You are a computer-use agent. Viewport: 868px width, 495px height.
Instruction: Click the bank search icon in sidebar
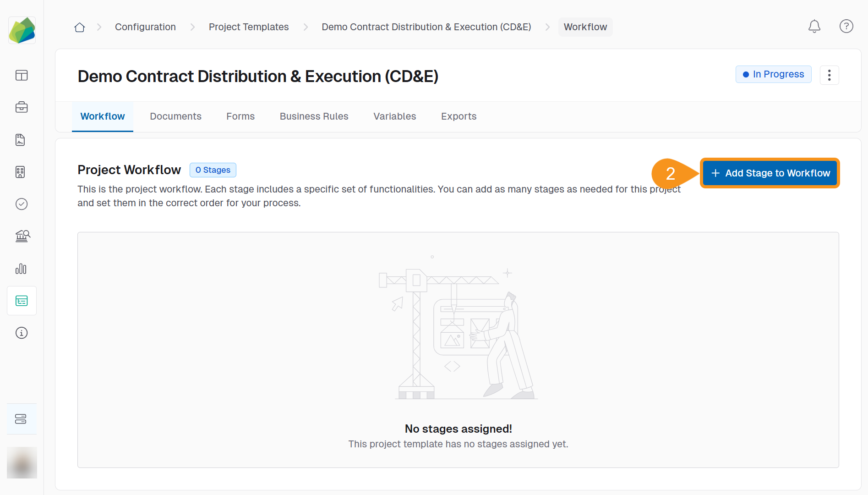click(22, 236)
